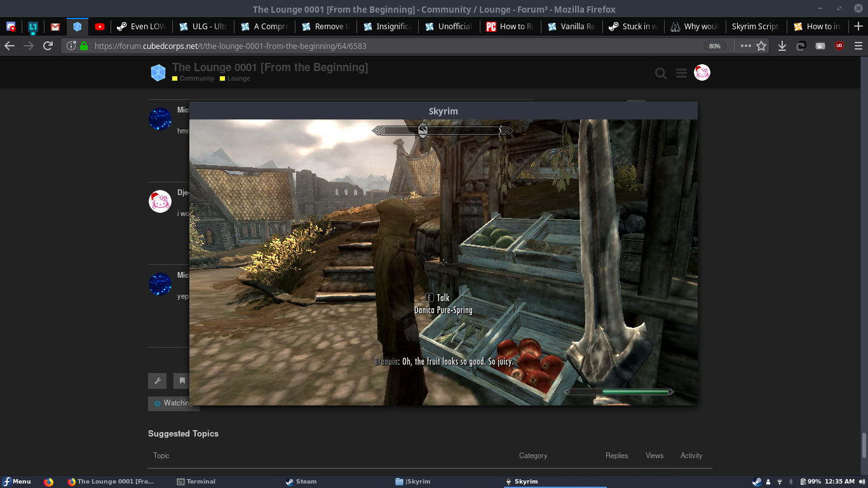The width and height of the screenshot is (868, 488).
Task: Click the Steam system tray icon
Action: tap(757, 482)
